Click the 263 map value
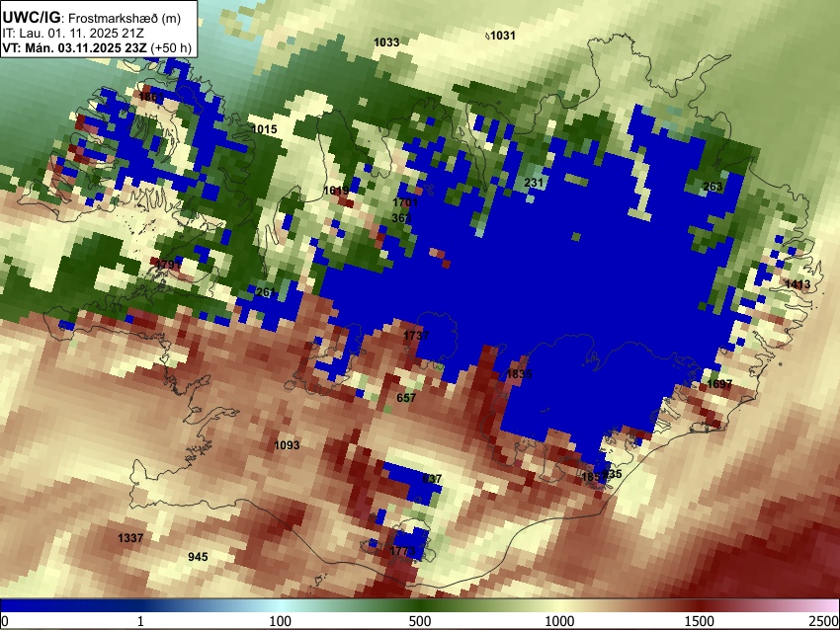 (x=713, y=187)
